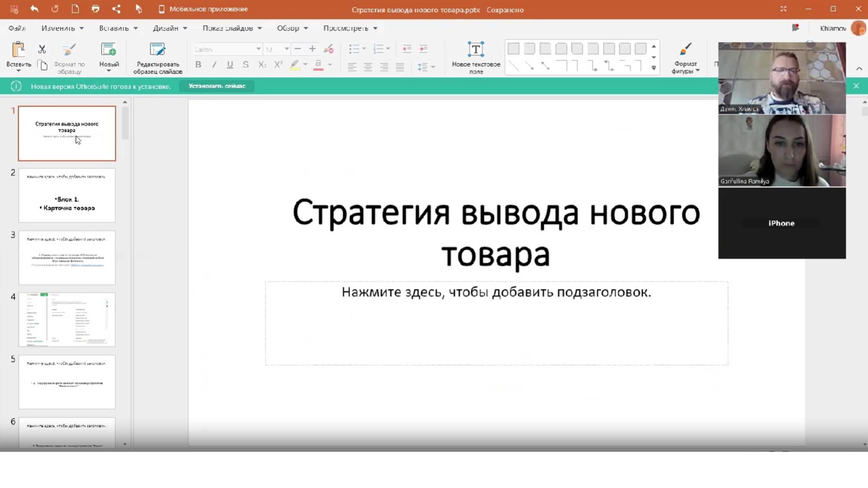Image resolution: width=868 pixels, height=488 pixels.
Task: Click increase indent icon
Action: click(x=423, y=49)
